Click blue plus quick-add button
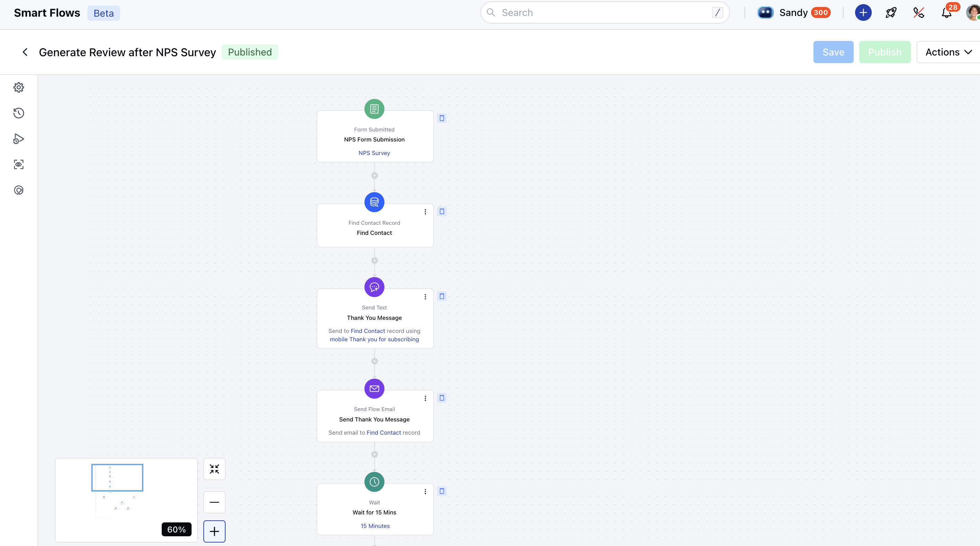The height and width of the screenshot is (546, 980). click(x=863, y=12)
